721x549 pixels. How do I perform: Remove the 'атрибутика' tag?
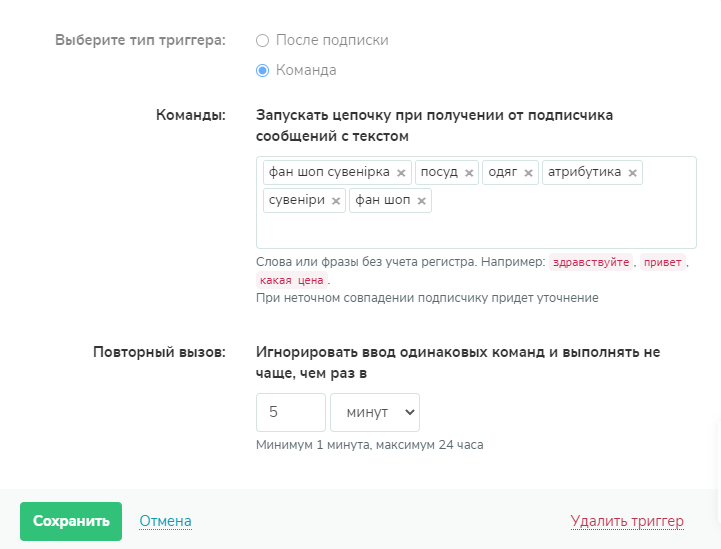[633, 173]
